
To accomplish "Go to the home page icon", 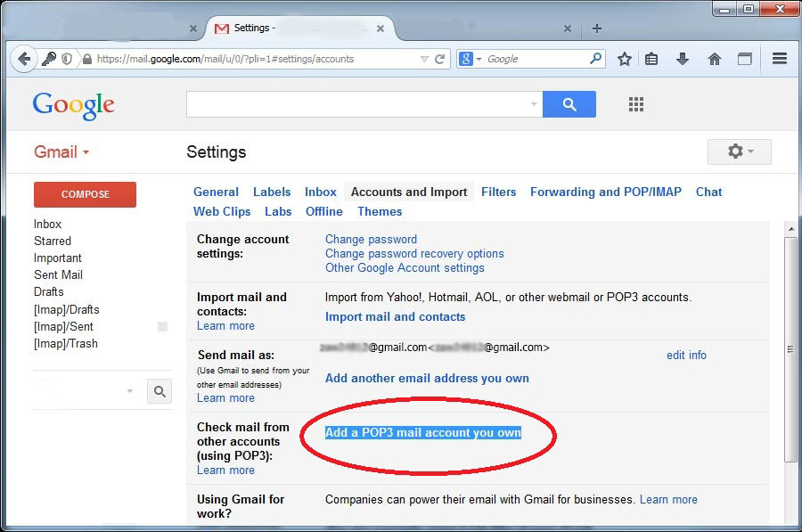I will pyautogui.click(x=714, y=59).
